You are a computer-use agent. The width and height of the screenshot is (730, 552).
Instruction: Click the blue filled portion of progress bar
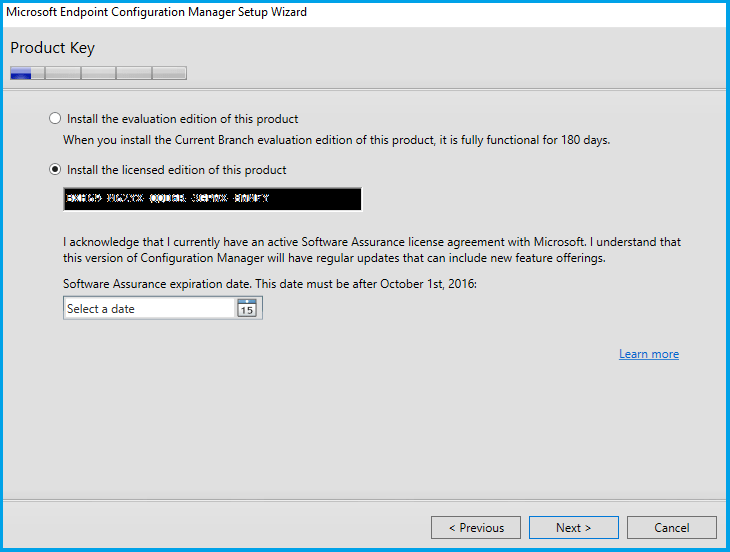tap(21, 73)
